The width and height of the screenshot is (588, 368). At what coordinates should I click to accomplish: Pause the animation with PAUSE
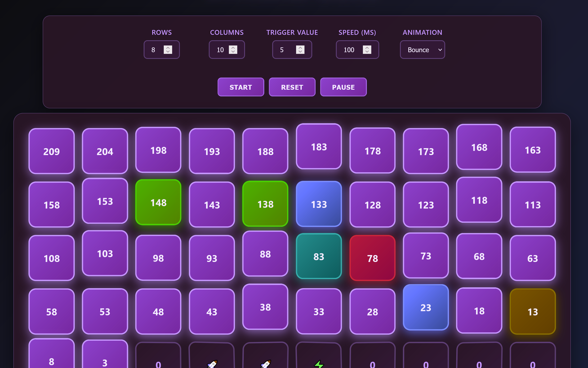pos(343,87)
